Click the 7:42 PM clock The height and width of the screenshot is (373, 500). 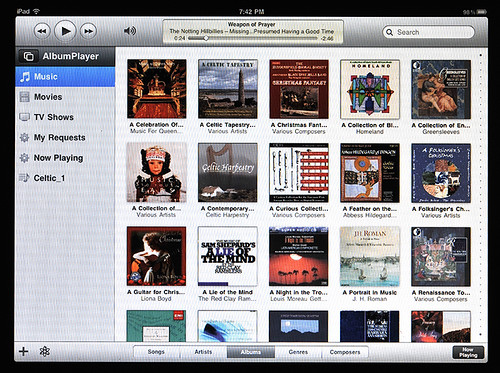coord(251,12)
